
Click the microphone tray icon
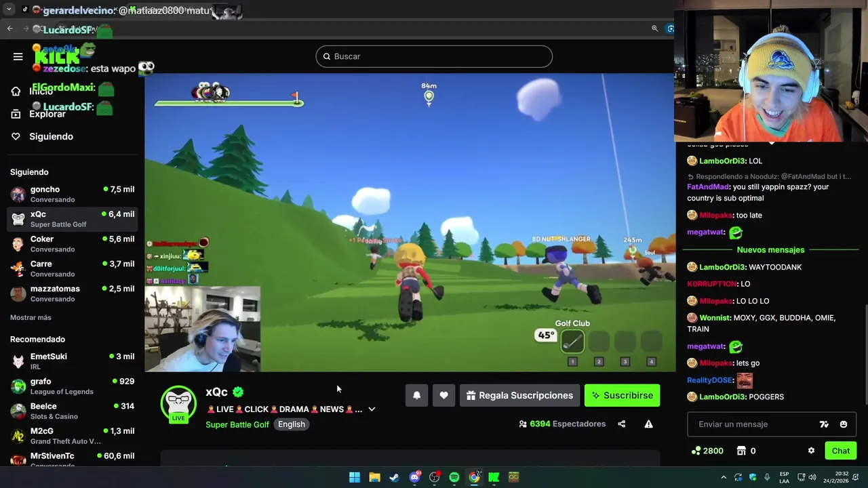[766, 477]
